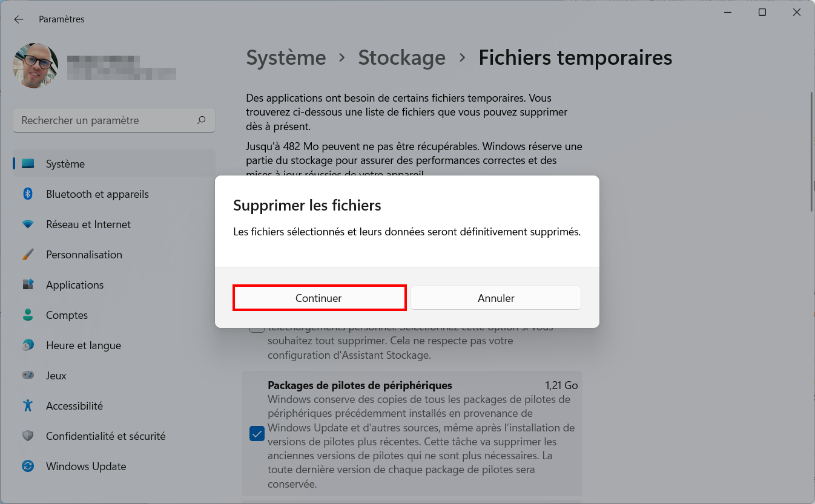The height and width of the screenshot is (504, 815).
Task: Open the Jeux controller icon
Action: 28,376
